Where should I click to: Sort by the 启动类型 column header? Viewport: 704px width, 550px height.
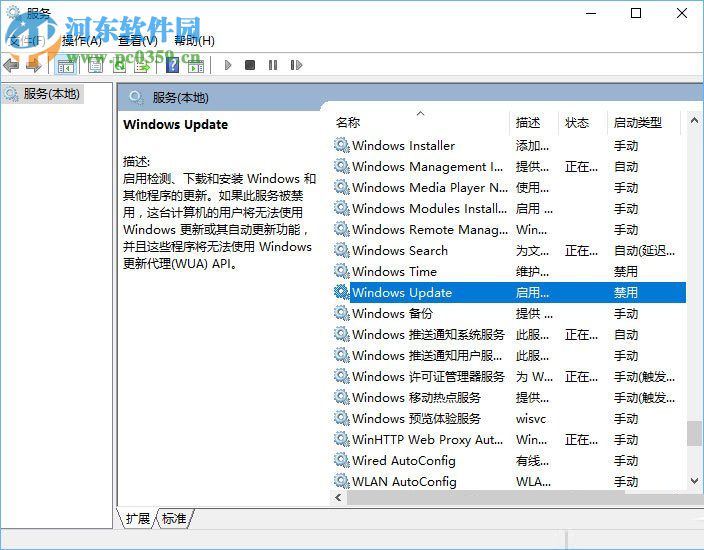click(638, 123)
